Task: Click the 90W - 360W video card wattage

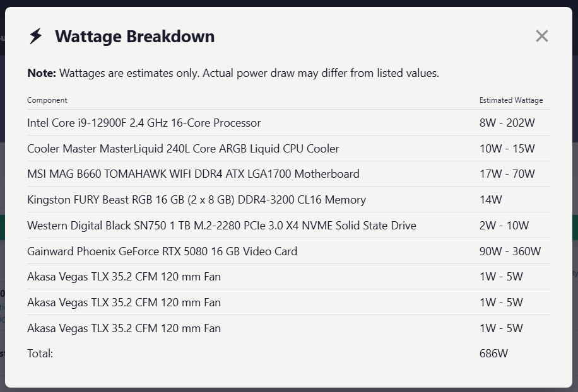Action: [x=510, y=251]
